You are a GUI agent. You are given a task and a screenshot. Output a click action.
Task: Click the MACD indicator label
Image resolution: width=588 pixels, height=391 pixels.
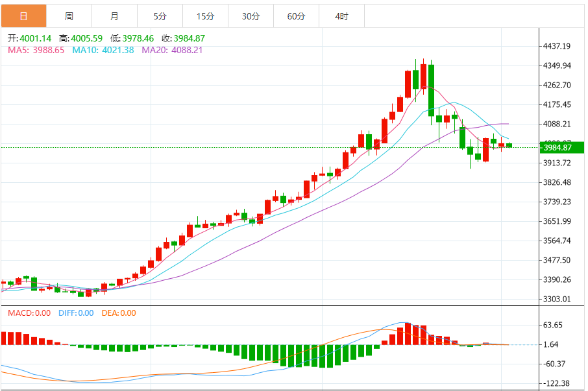pyautogui.click(x=29, y=313)
